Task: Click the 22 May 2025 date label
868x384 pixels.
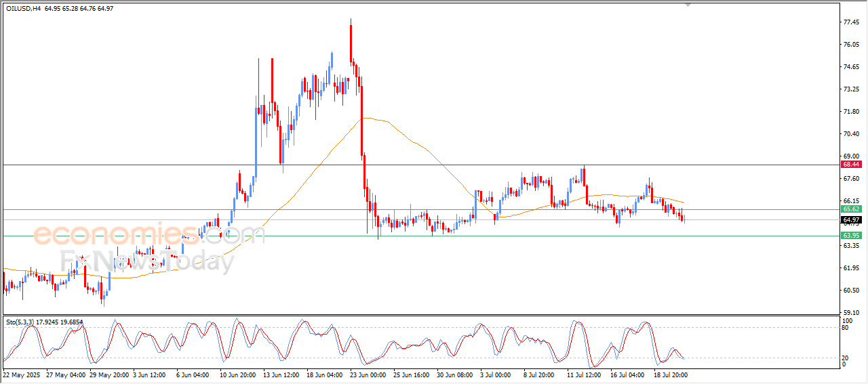Action: click(20, 374)
